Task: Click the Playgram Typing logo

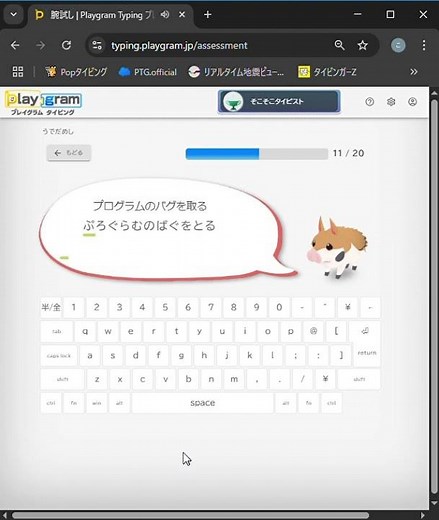Action: click(43, 103)
